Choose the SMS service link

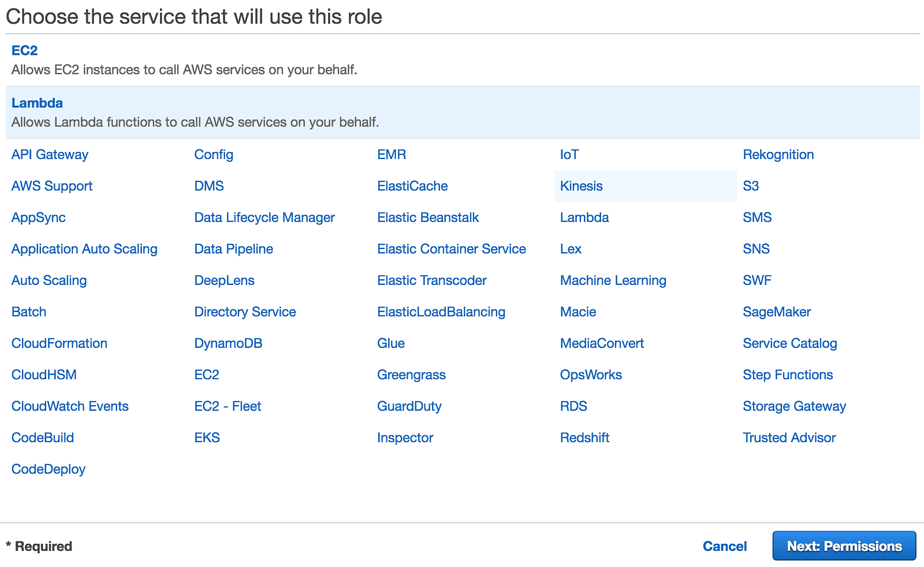click(x=757, y=217)
